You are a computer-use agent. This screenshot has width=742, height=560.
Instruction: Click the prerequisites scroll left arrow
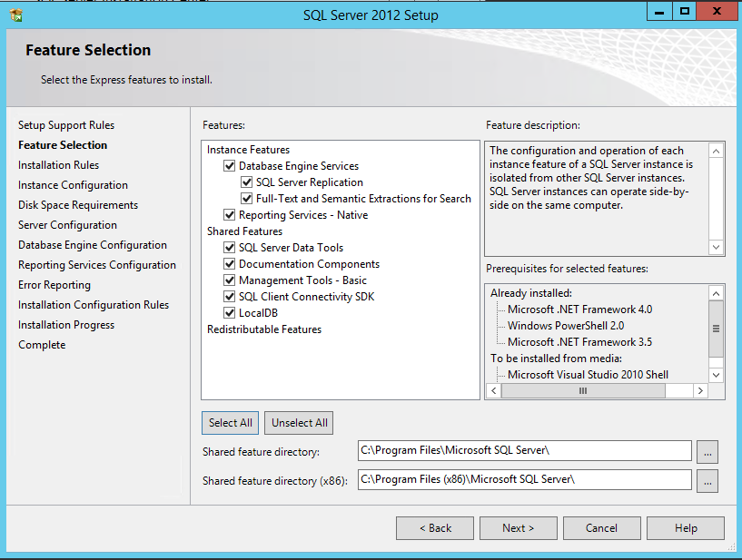pyautogui.click(x=494, y=390)
